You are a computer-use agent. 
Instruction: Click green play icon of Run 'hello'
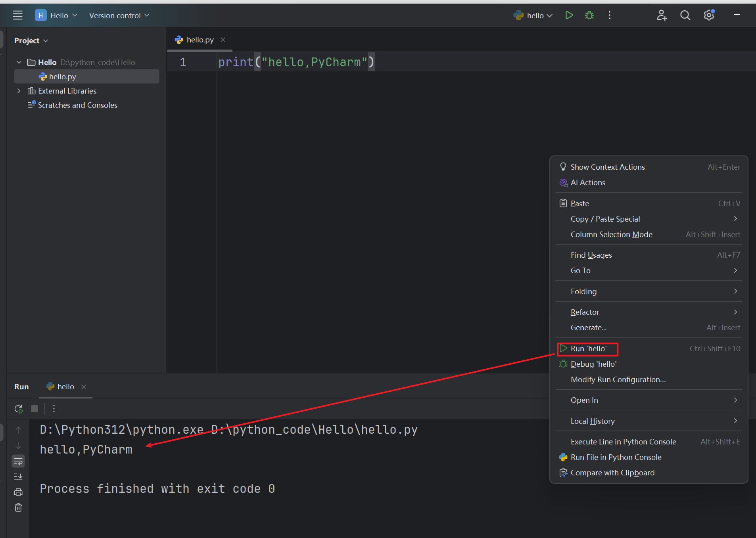click(563, 348)
